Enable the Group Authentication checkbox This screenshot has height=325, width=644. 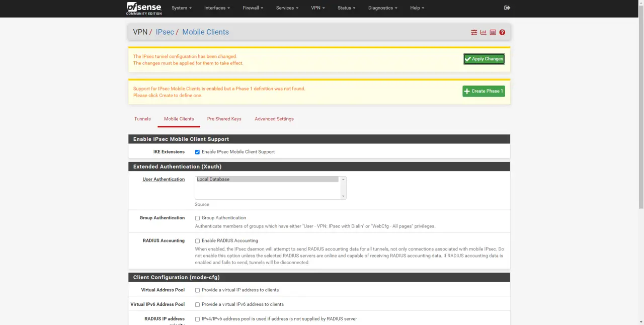pyautogui.click(x=197, y=218)
